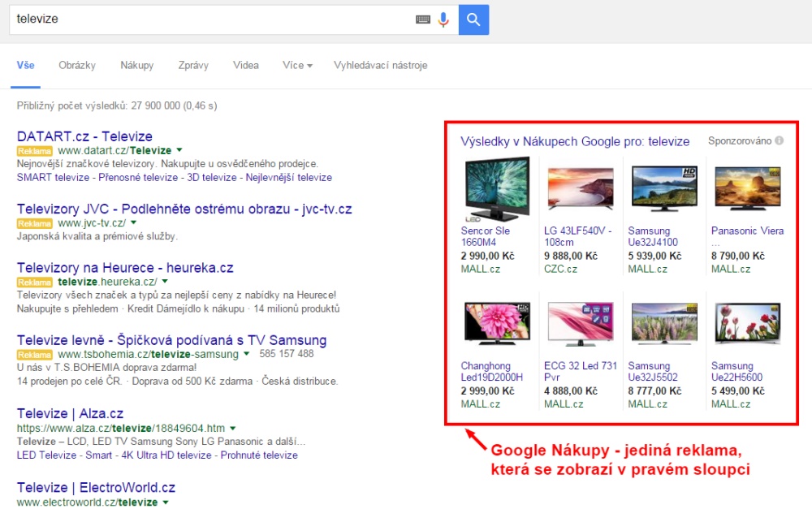Image resolution: width=812 pixels, height=509 pixels.
Task: Select the Zprávy tab
Action: point(193,65)
